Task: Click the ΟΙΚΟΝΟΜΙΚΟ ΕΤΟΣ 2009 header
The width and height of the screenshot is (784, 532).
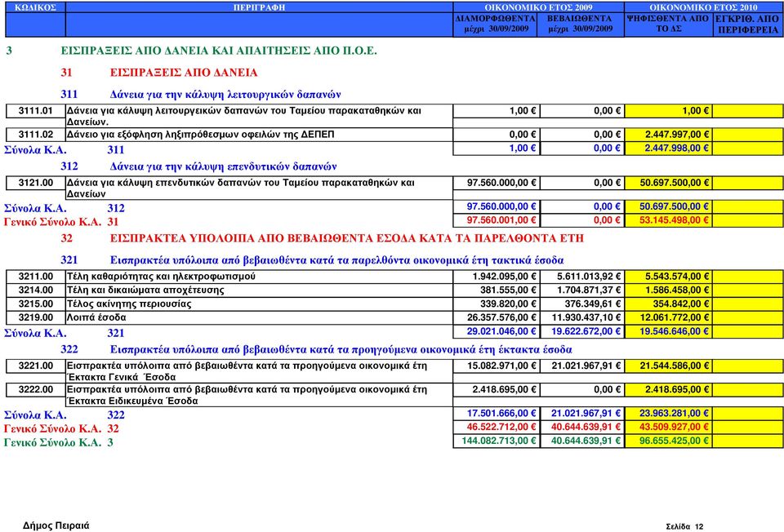Action: click(538, 7)
